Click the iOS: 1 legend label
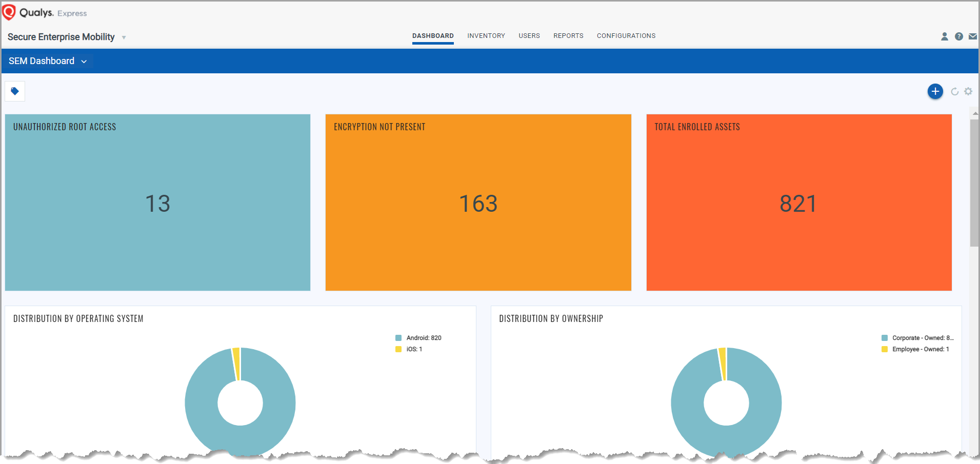 click(414, 349)
